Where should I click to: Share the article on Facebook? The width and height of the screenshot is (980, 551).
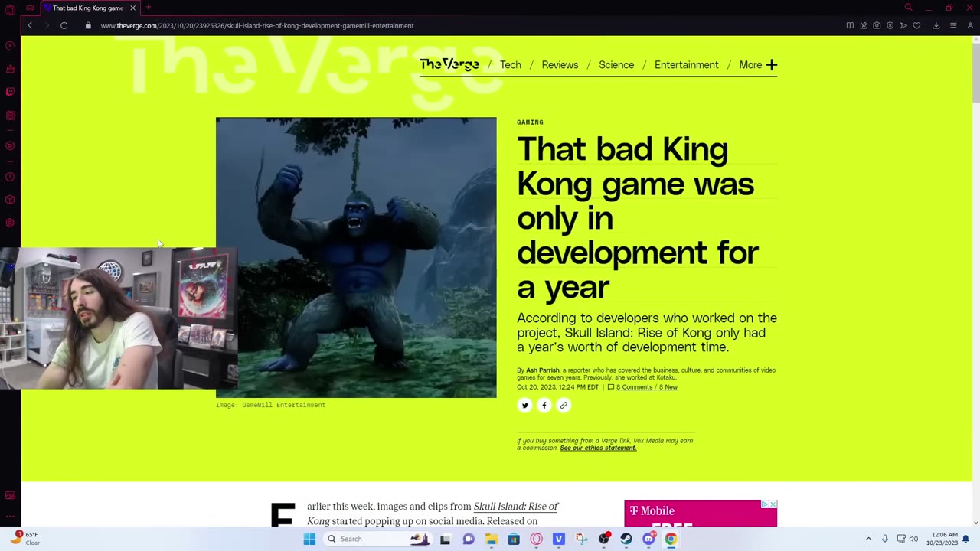point(544,406)
